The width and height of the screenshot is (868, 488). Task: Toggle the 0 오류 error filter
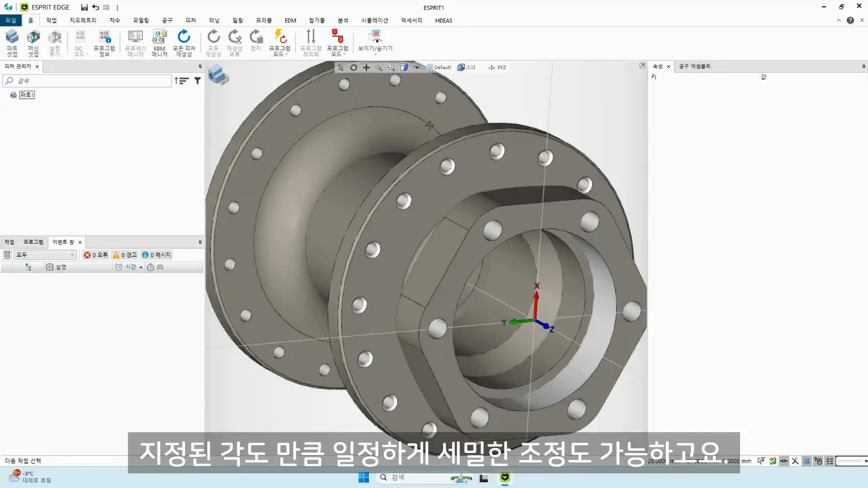point(96,255)
